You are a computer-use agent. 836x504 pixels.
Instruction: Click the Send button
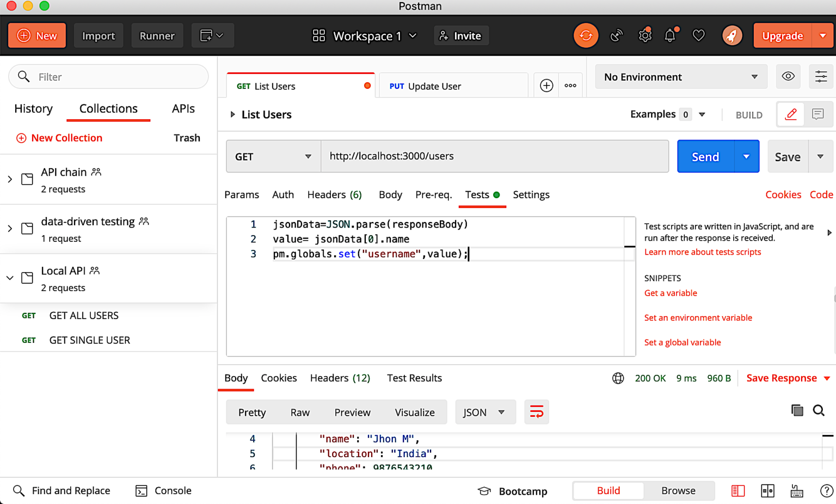point(705,157)
